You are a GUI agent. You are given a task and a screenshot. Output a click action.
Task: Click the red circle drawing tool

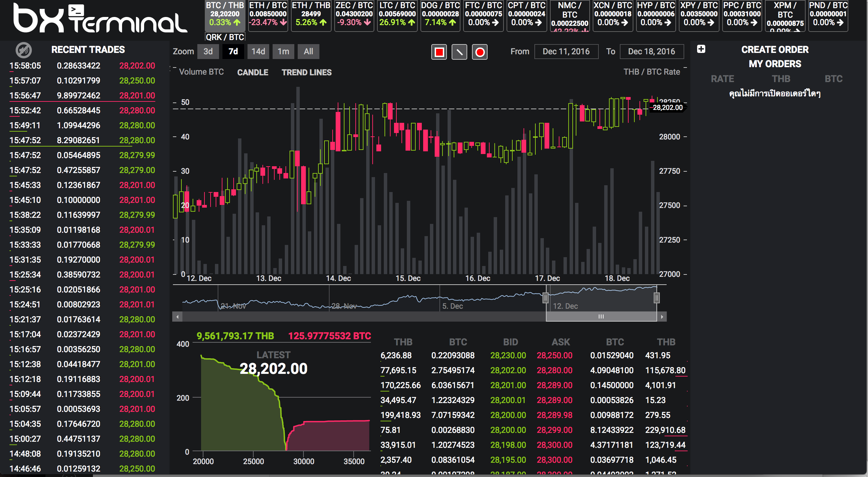(x=480, y=52)
